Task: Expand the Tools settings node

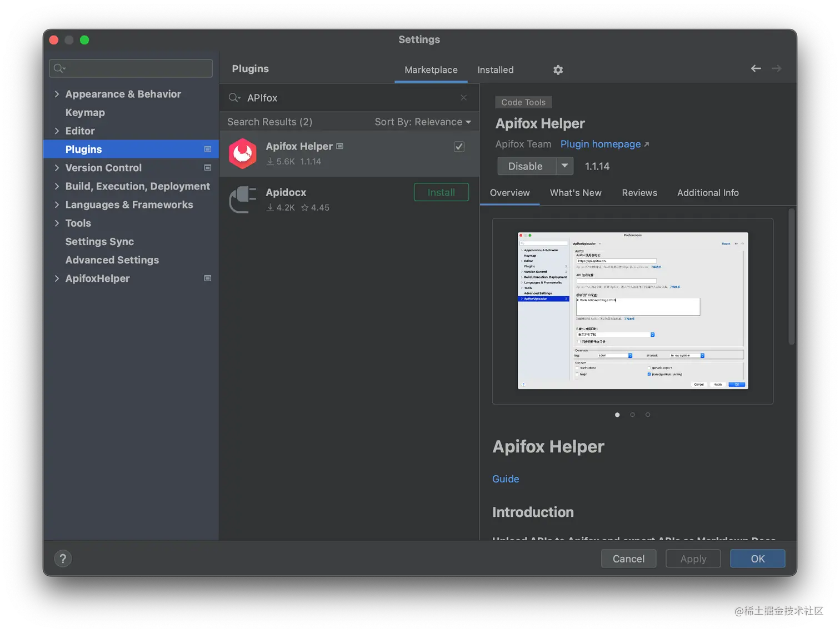Action: 57,223
